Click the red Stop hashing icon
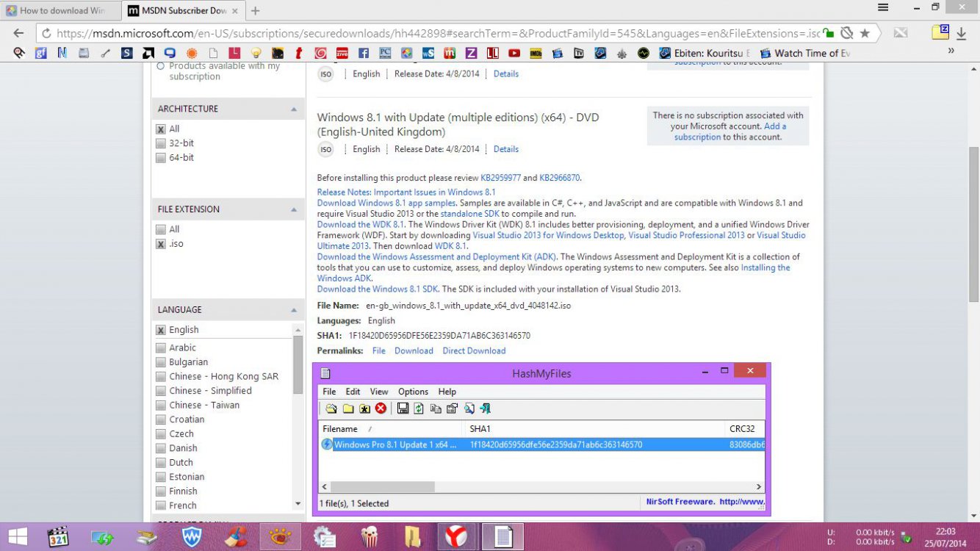980x551 pixels. click(380, 408)
